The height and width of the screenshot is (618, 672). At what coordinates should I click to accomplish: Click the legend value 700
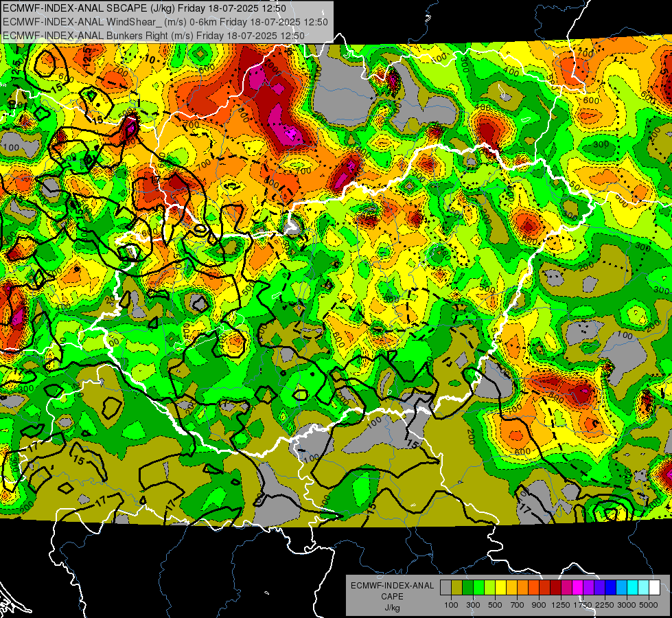pos(518,605)
